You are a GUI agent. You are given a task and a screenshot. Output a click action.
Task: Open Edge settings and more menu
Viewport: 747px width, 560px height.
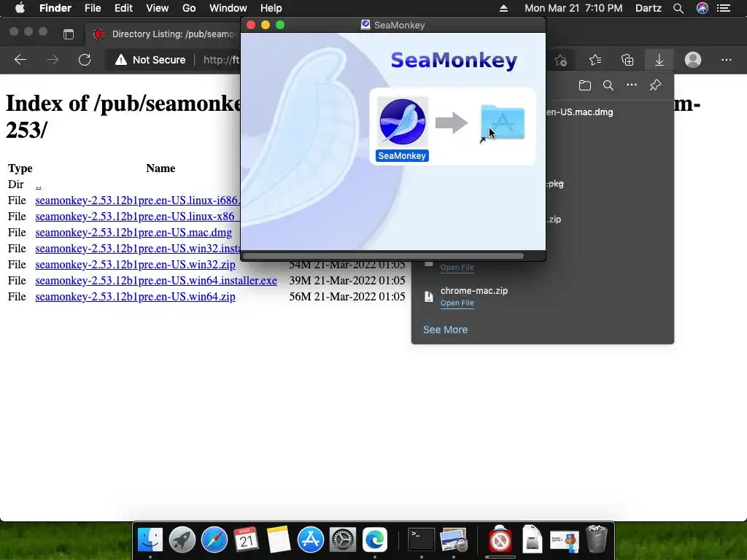point(726,60)
